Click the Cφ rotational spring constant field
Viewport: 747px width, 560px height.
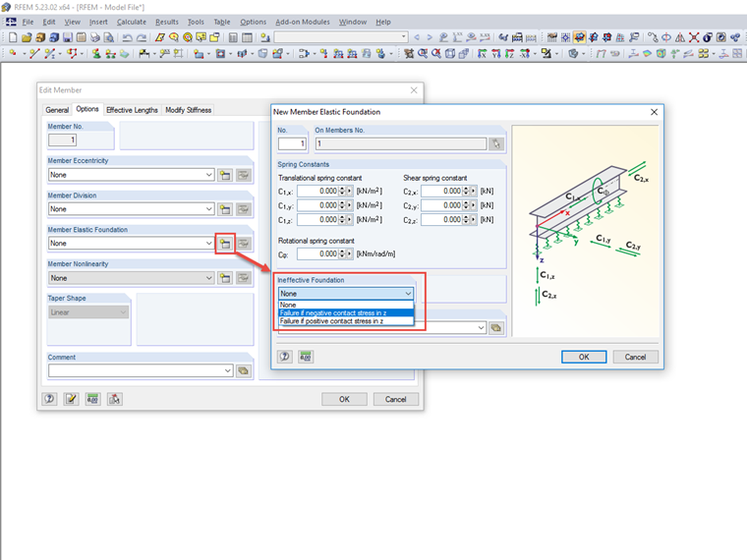tap(317, 253)
